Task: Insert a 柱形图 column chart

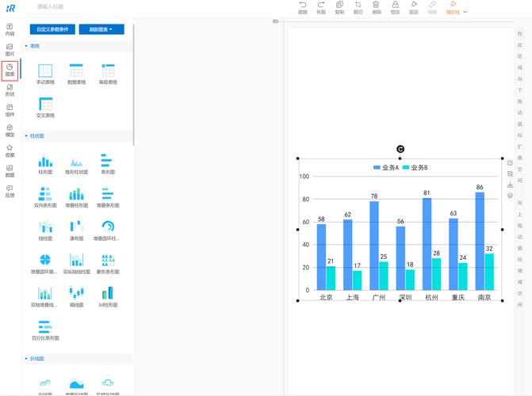Action: pos(45,162)
